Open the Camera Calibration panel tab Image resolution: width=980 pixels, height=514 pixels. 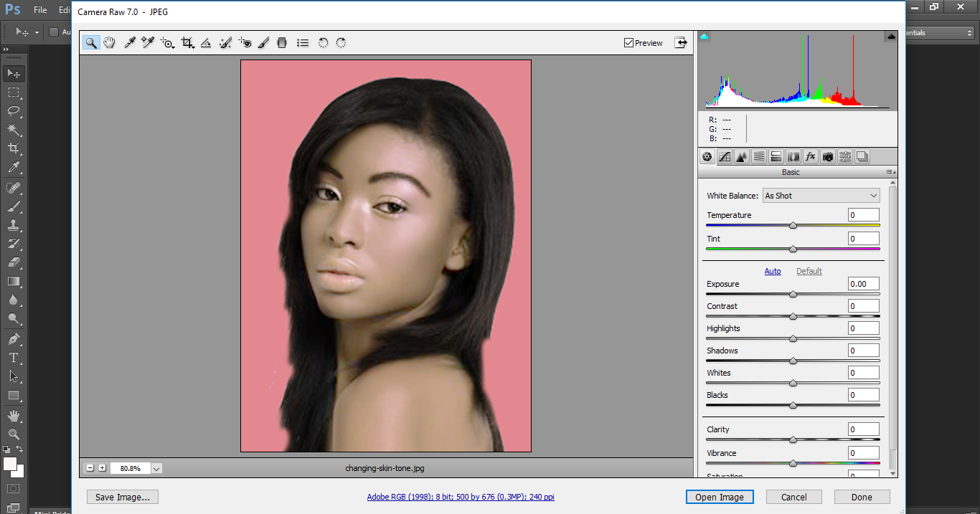pos(828,156)
